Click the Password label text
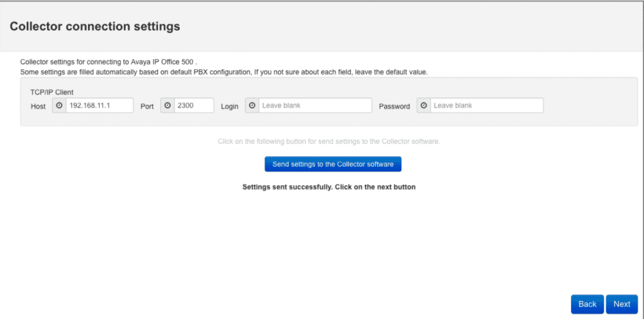This screenshot has height=319, width=644. tap(394, 106)
